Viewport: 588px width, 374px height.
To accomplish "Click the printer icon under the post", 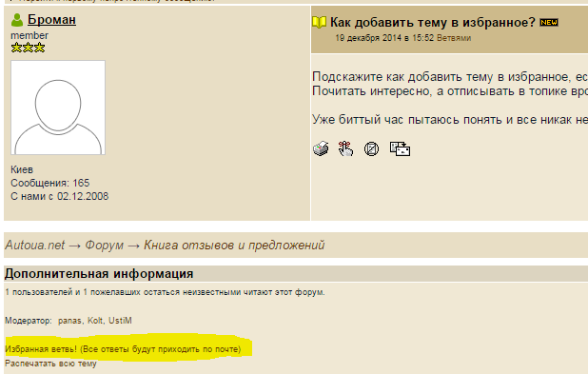I will (321, 148).
